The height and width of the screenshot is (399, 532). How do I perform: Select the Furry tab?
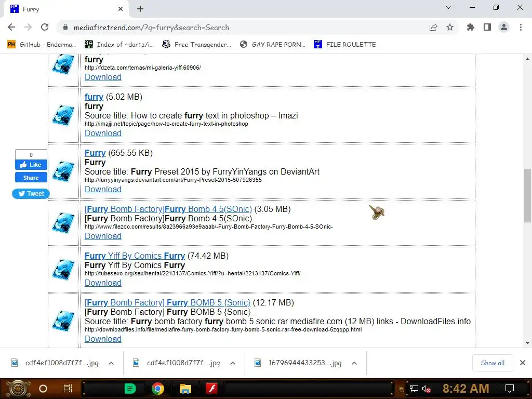(66, 9)
